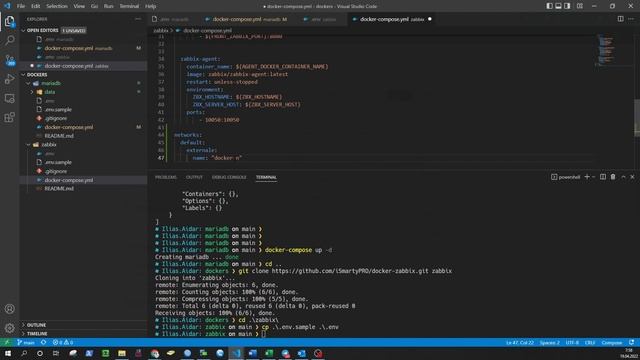Click the code minimap preview
Screen dimensions: 640x360
click(606, 50)
